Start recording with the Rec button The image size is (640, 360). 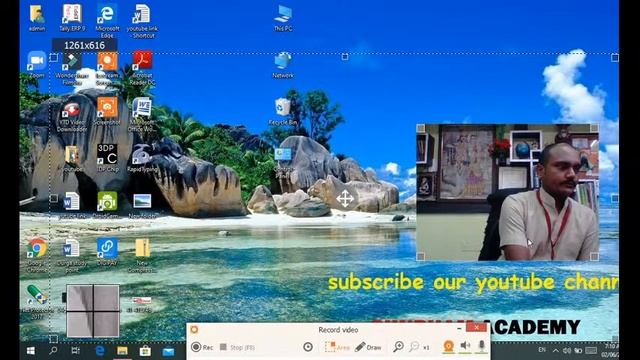202,347
